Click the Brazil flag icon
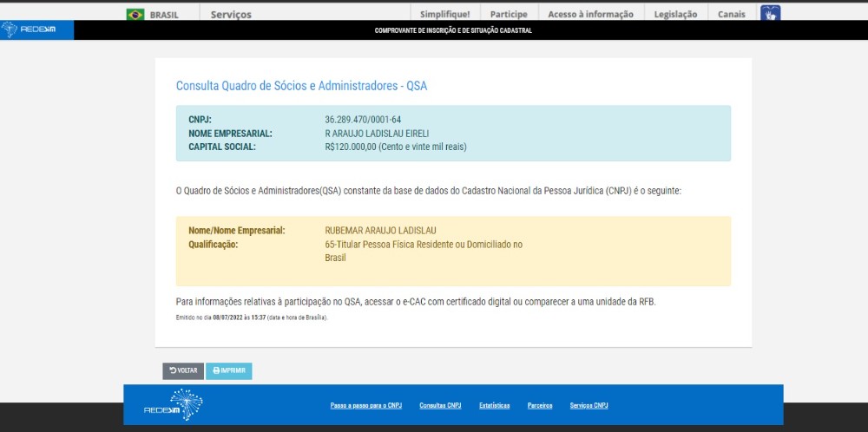This screenshot has height=432, width=868. (135, 14)
